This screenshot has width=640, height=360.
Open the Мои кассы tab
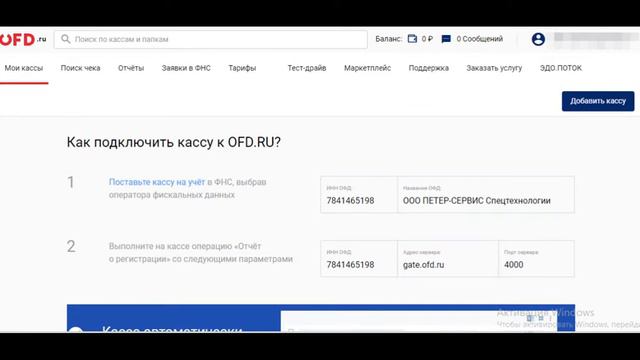click(24, 68)
